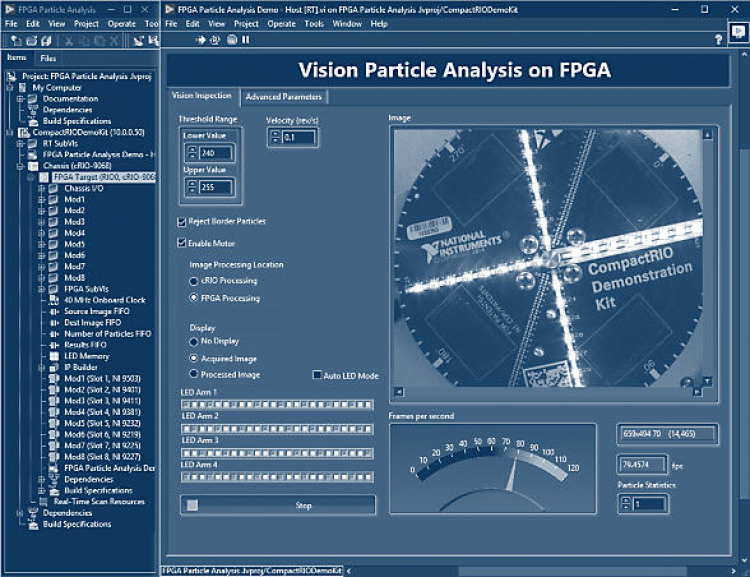750x577 pixels.
Task: Open the Files tab in project explorer
Action: pyautogui.click(x=48, y=58)
